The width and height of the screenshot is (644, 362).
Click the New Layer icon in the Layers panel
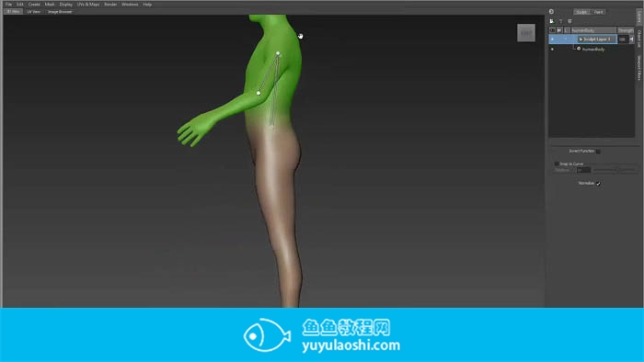tap(552, 21)
